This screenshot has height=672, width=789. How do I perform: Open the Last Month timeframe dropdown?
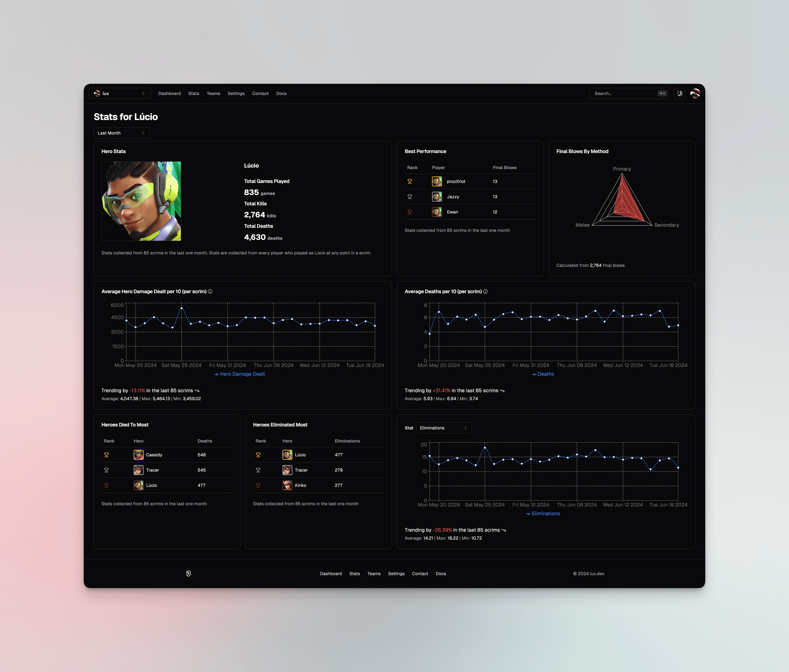[x=121, y=133]
